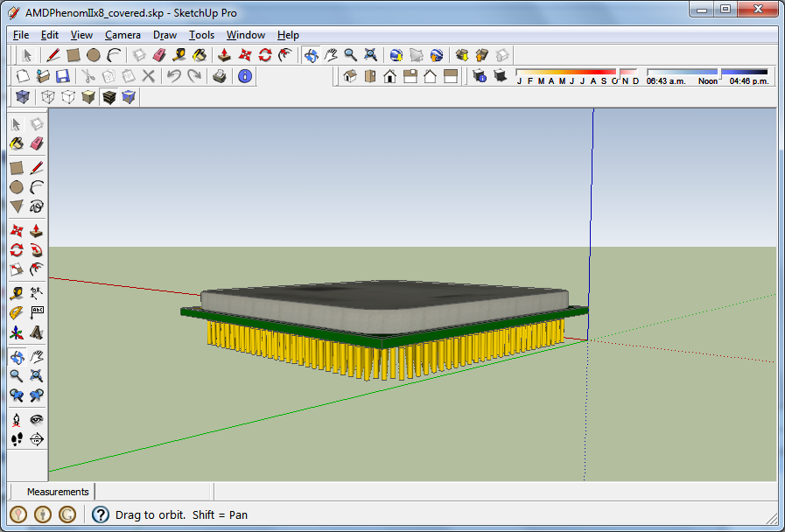This screenshot has height=532, width=785.
Task: Switch to Back standard view
Action: 430,76
